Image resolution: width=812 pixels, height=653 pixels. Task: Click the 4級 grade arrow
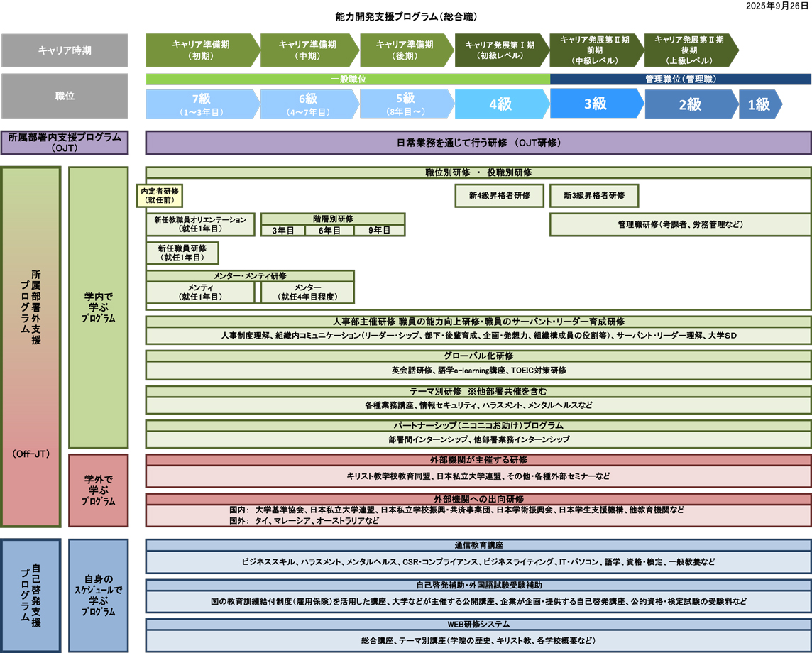500,104
